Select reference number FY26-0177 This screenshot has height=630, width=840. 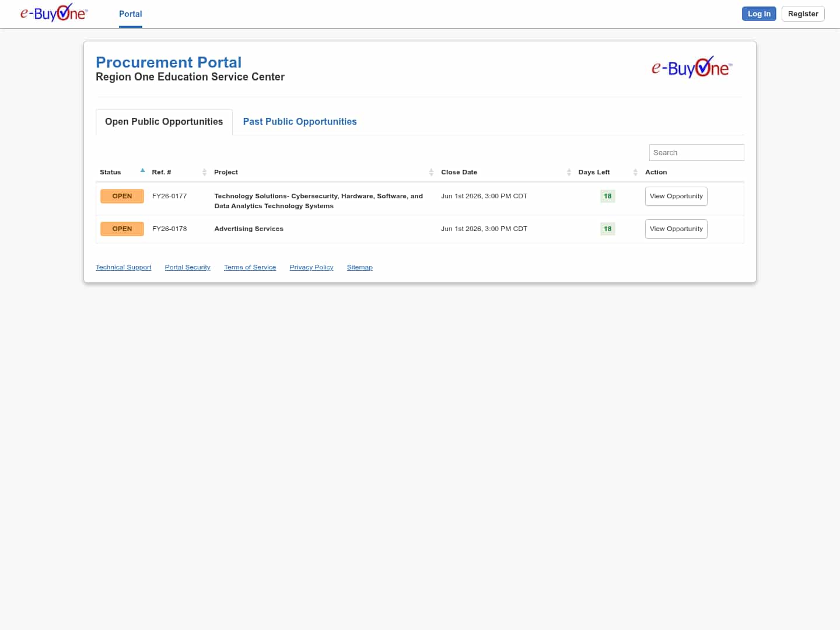pyautogui.click(x=169, y=196)
